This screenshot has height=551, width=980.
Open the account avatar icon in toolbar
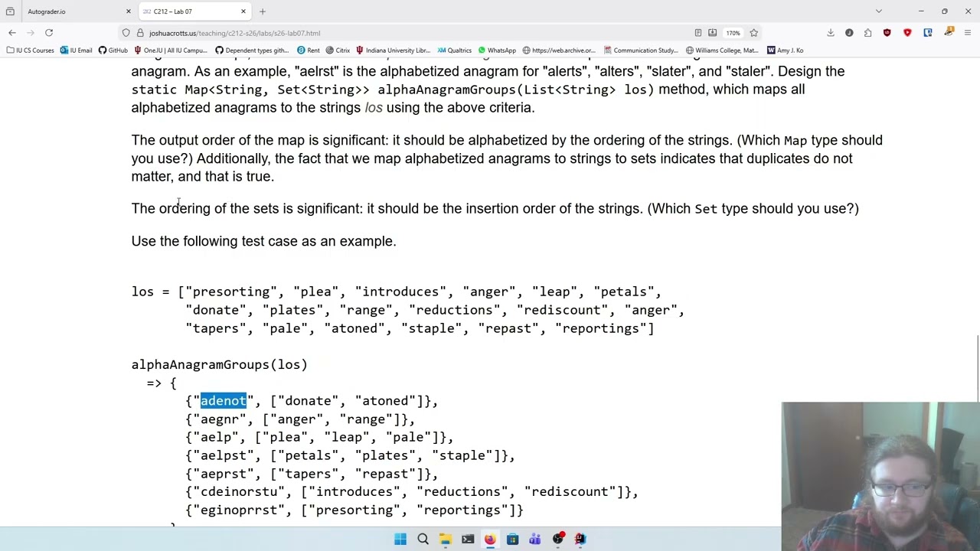849,33
